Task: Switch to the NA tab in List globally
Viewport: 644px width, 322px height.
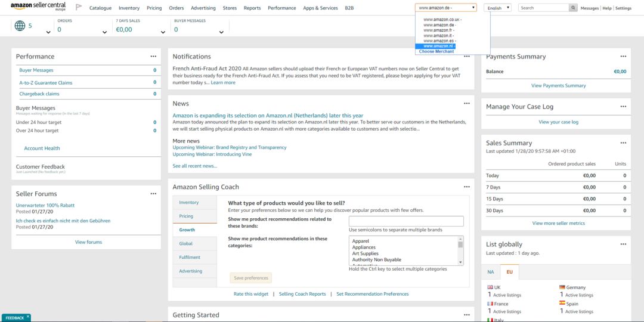Action: coord(491,272)
